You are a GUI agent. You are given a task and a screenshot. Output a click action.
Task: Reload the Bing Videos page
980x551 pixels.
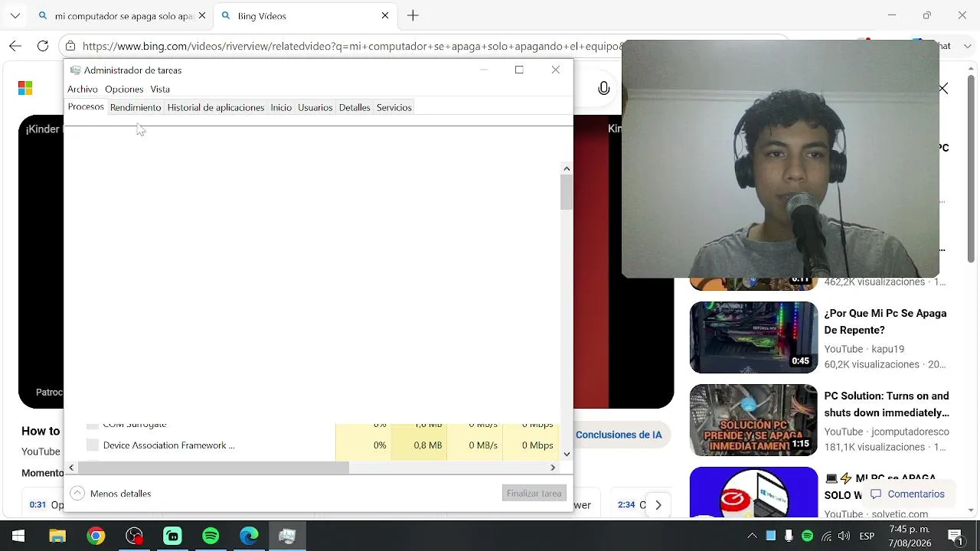pos(43,46)
